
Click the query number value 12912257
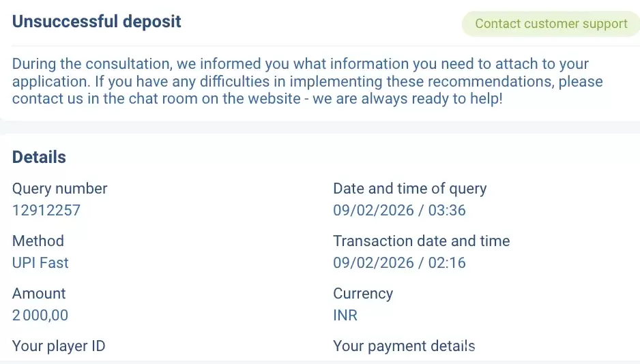[x=46, y=210]
